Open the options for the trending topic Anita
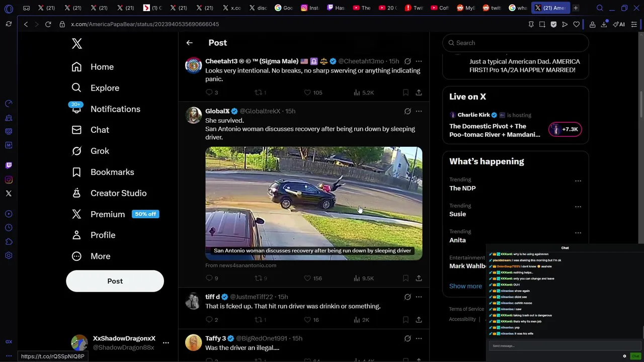The image size is (644, 362). pyautogui.click(x=578, y=233)
